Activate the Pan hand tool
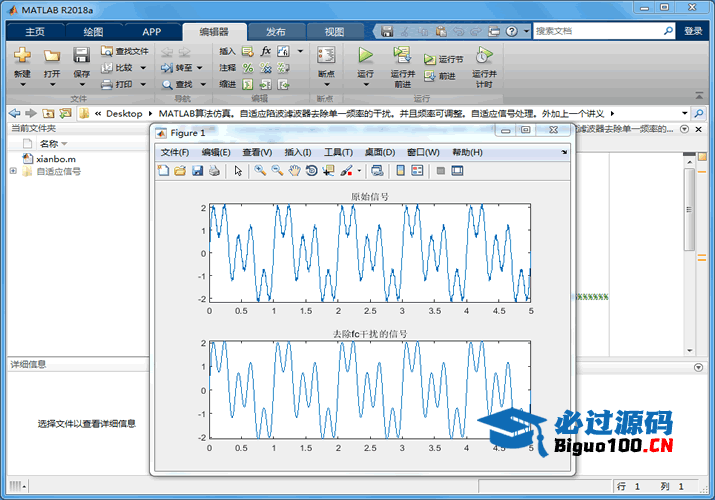Viewport: 715px width, 500px height. click(x=294, y=171)
